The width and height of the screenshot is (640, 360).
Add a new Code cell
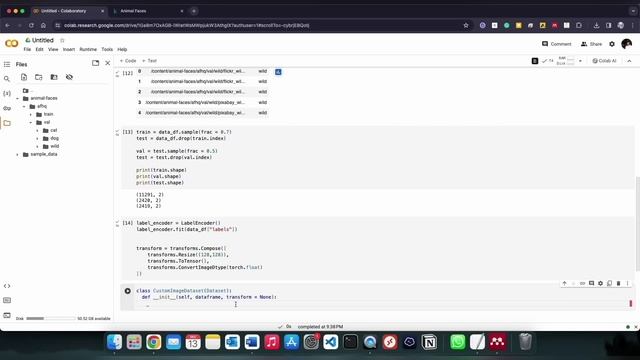[128, 61]
